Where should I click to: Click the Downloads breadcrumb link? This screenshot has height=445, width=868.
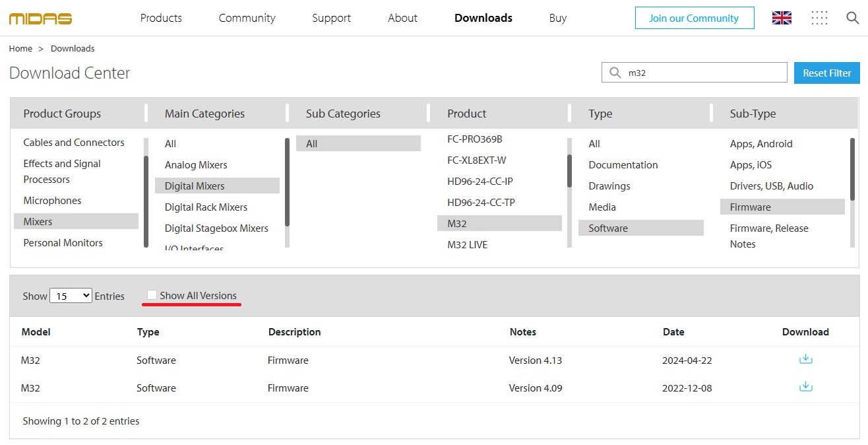[73, 48]
